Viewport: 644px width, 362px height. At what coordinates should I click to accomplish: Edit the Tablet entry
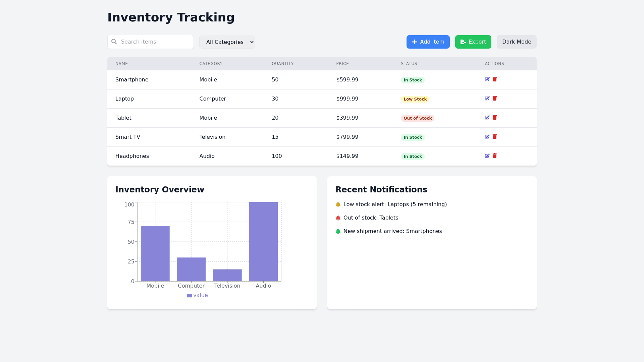coord(487,118)
